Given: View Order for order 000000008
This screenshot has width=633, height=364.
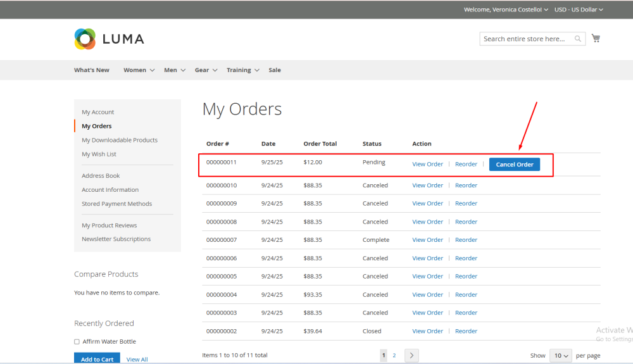Looking at the screenshot, I should point(427,222).
